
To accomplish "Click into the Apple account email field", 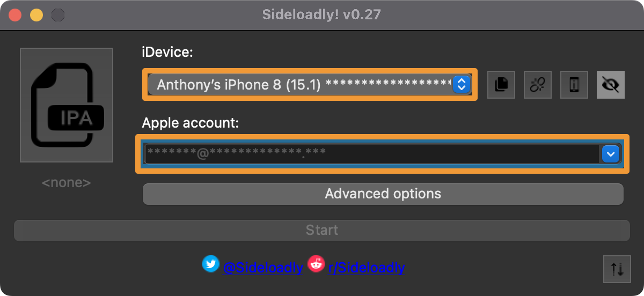I will [370, 154].
